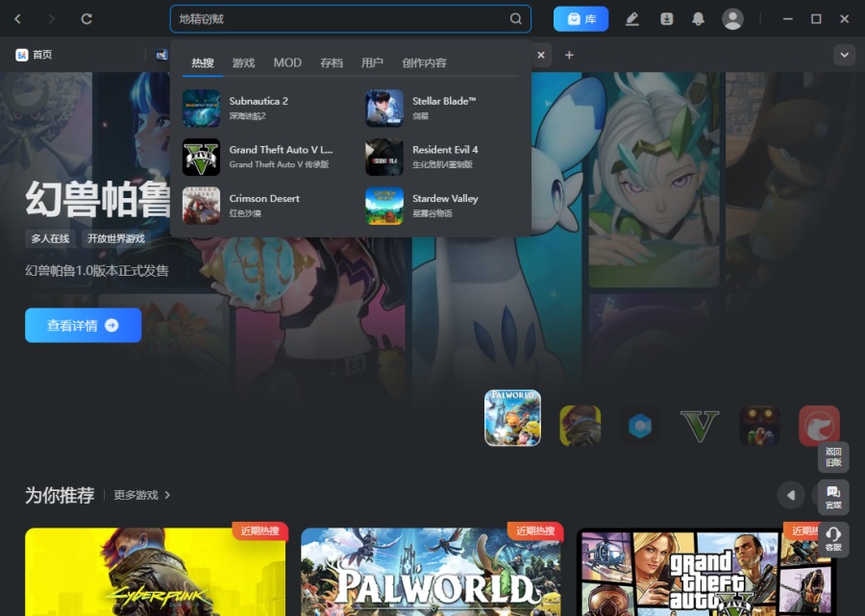Select the red carousel icon
Screen dimensions: 865x616
click(x=819, y=426)
